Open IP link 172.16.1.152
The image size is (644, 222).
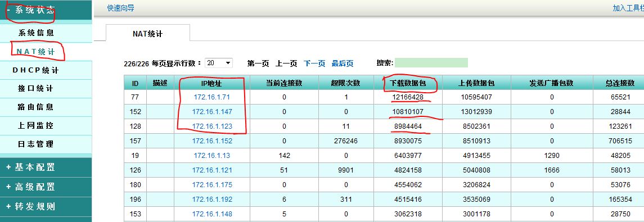pos(212,141)
